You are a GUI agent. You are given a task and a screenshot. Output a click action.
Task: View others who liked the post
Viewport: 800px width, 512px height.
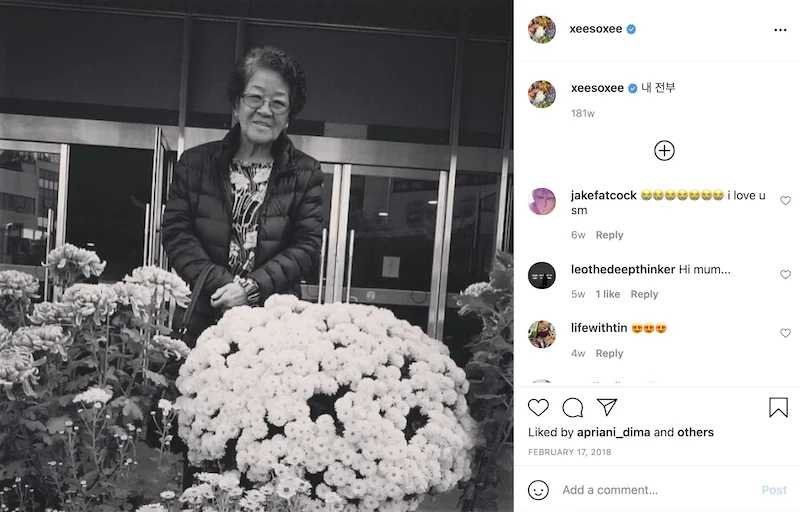[x=695, y=432]
